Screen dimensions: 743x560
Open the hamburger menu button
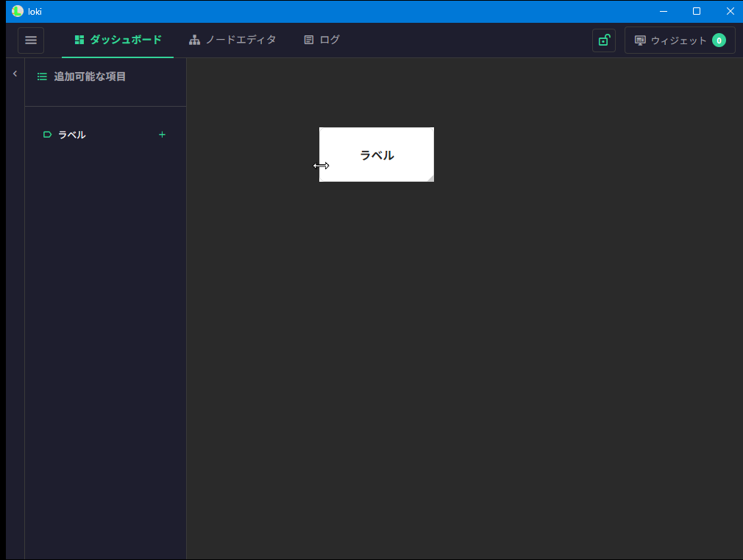[31, 40]
